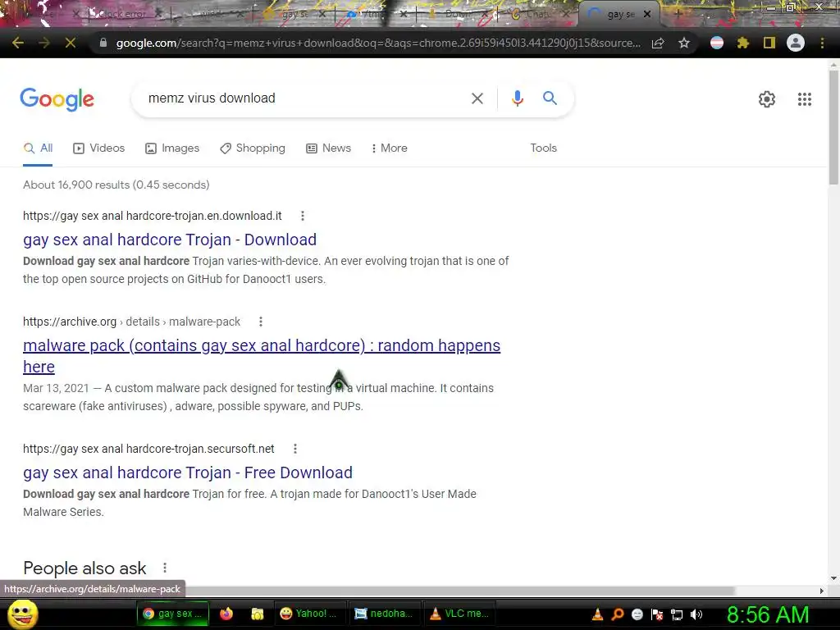This screenshot has height=630, width=840.
Task: Open the flag with red X tray icon
Action: pyautogui.click(x=657, y=614)
